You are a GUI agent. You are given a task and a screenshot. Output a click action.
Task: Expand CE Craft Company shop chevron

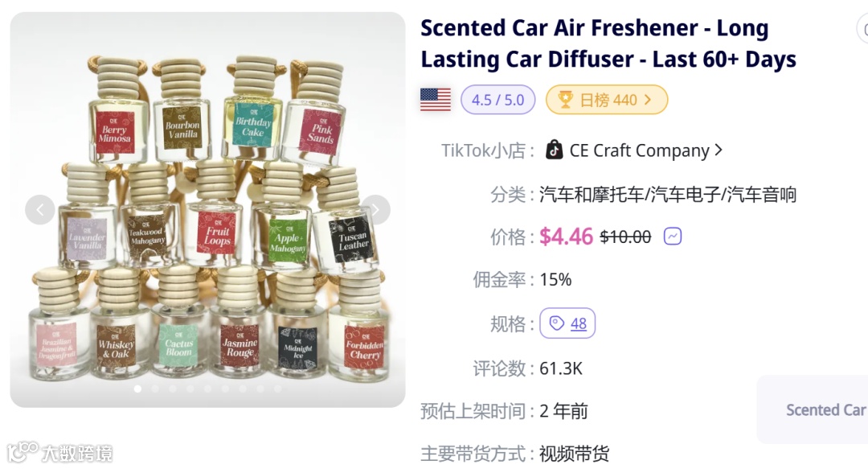click(x=719, y=150)
